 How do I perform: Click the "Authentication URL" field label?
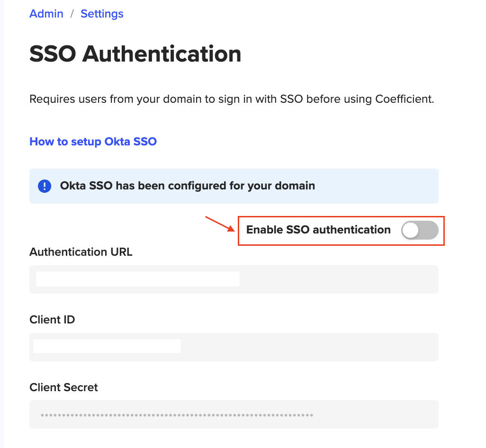(81, 252)
